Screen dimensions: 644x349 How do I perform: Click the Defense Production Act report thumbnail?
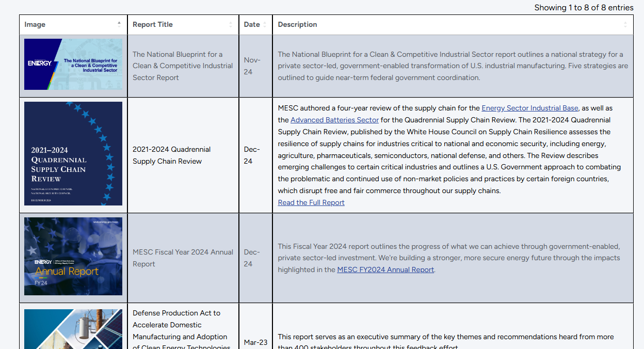73,329
